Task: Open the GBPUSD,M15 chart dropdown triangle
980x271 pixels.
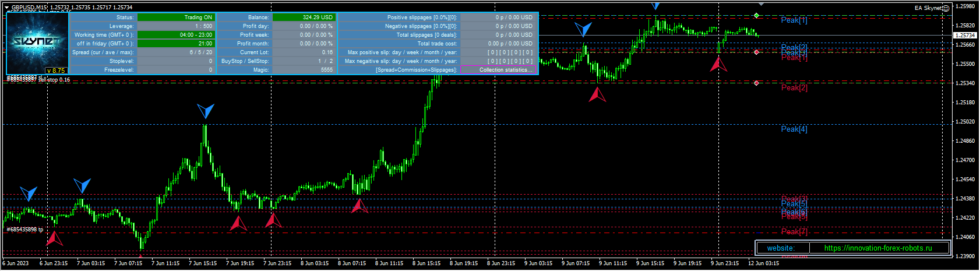Action: pyautogui.click(x=6, y=8)
